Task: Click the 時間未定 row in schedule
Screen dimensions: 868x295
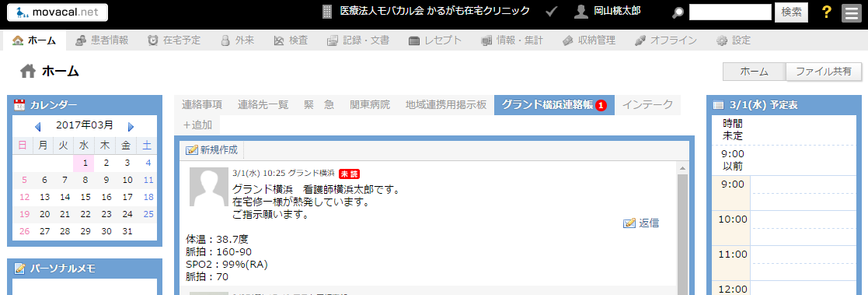Action: pos(784,129)
